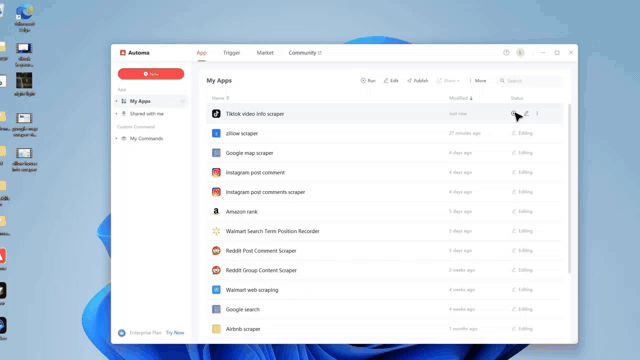Click the Instagram post comment icon
The height and width of the screenshot is (360, 640).
(216, 173)
